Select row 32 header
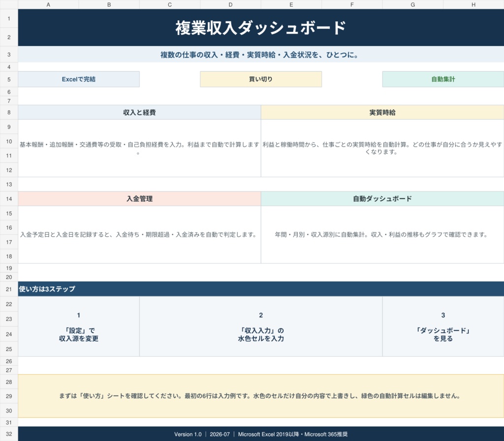This screenshot has width=504, height=441. click(x=9, y=434)
